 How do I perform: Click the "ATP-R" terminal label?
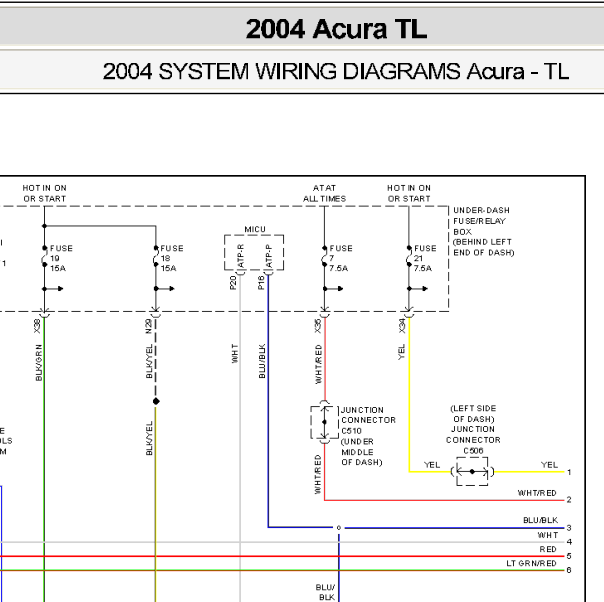[x=241, y=256]
